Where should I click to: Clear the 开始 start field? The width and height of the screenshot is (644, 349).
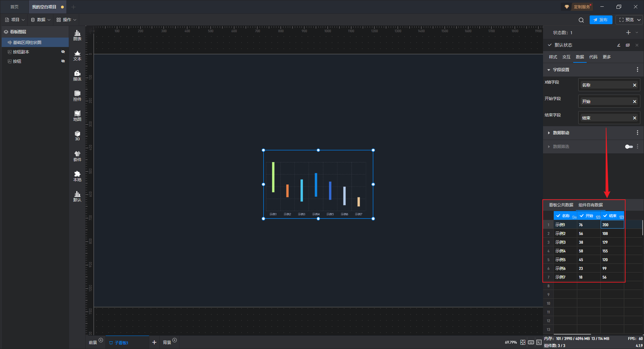click(x=635, y=102)
